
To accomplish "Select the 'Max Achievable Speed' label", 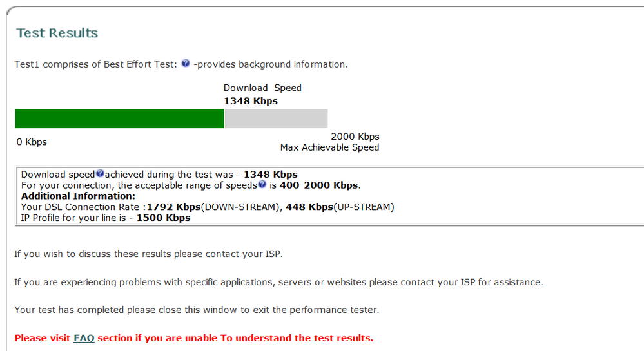I will [330, 147].
